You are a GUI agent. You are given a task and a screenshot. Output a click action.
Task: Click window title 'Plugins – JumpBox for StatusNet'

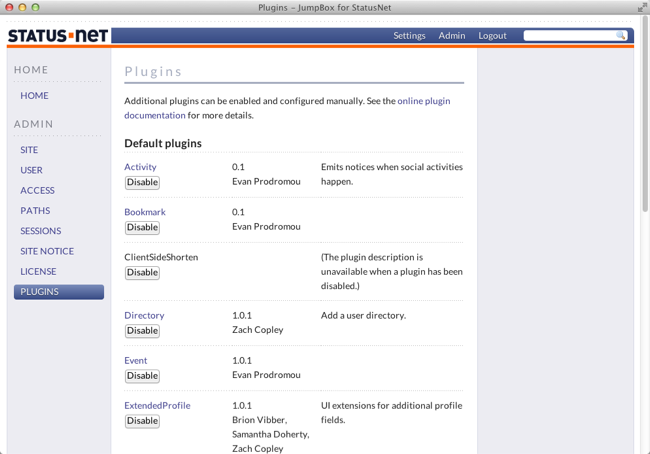324,7
